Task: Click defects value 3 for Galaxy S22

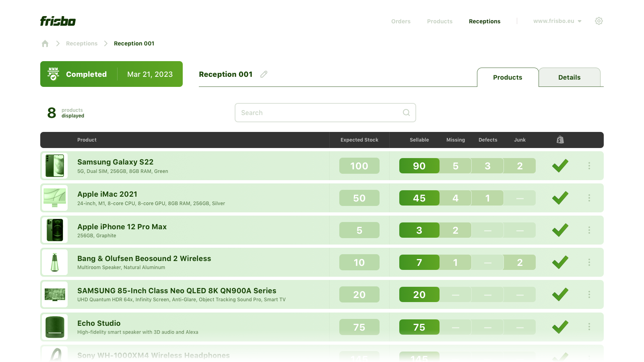Action: pos(488,166)
